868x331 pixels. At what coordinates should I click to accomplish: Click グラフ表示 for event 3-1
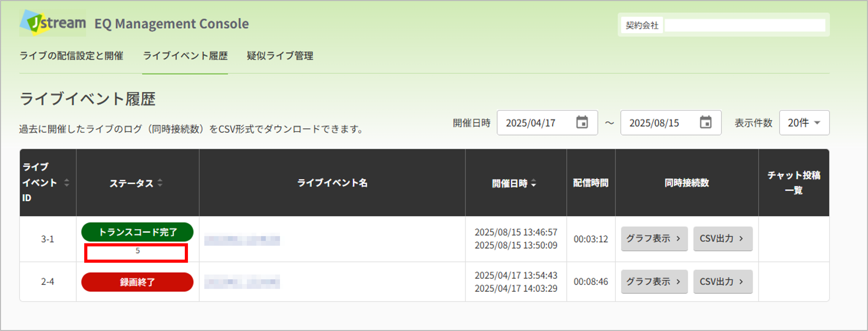click(x=654, y=238)
